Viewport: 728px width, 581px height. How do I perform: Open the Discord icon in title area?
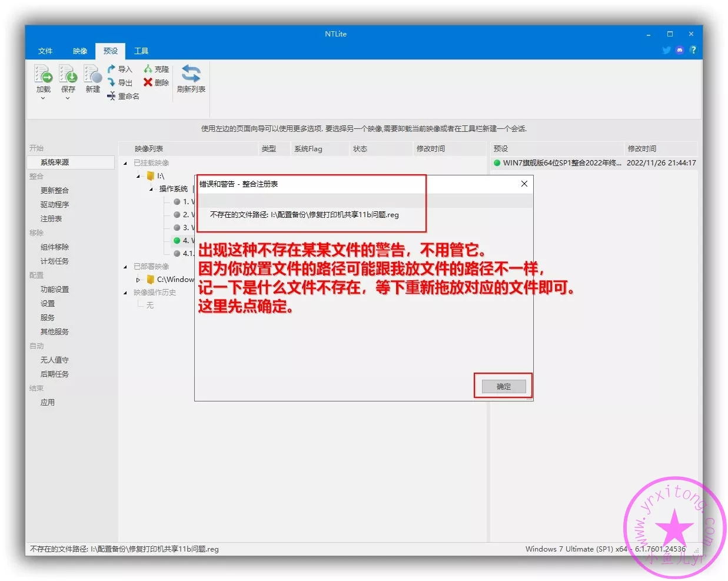coord(680,50)
